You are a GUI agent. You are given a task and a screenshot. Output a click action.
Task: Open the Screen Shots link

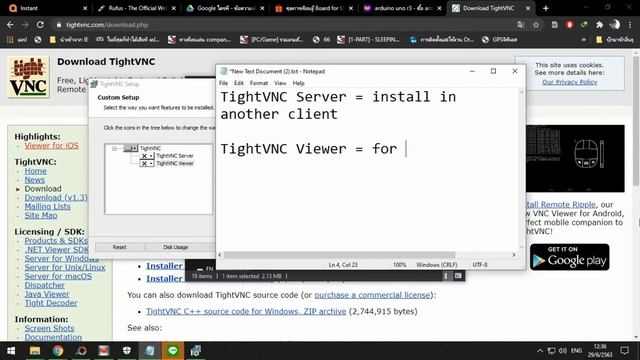[x=49, y=329]
